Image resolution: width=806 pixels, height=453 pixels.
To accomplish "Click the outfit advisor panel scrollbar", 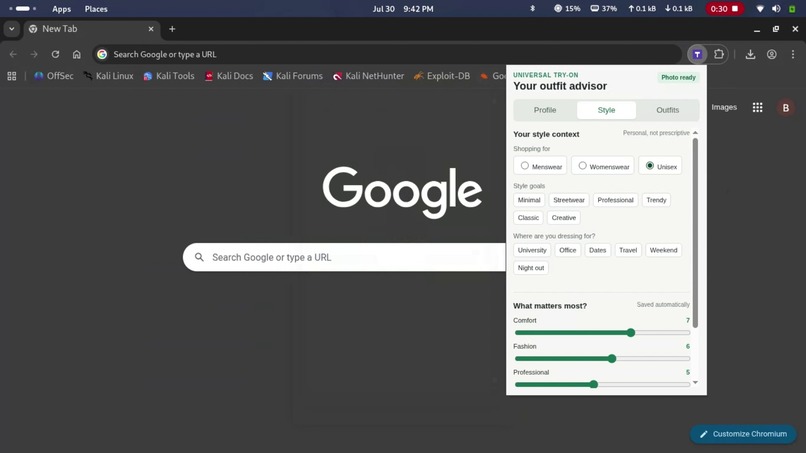I will pyautogui.click(x=695, y=233).
